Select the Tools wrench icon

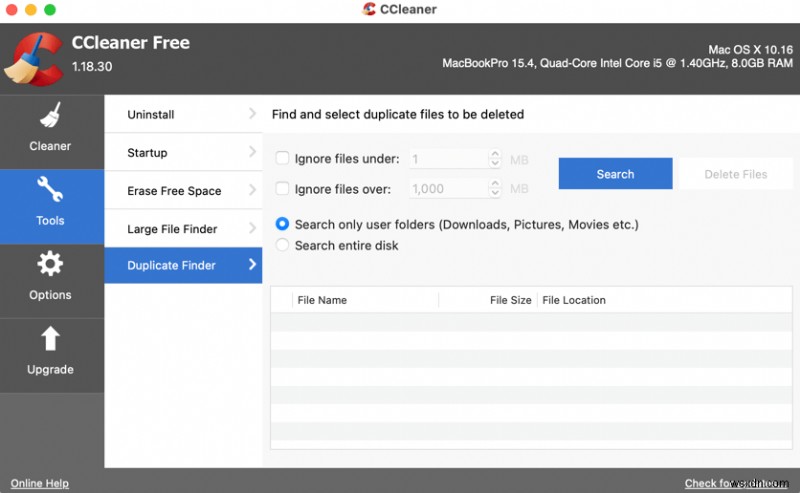pos(50,189)
